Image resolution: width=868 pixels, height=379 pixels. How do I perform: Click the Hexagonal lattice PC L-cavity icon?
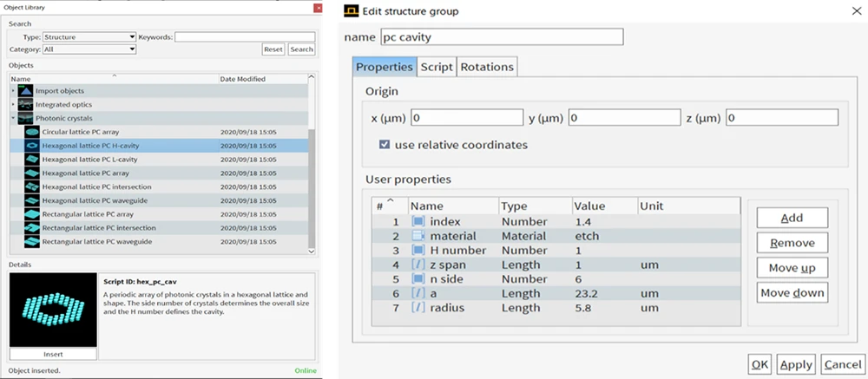(x=33, y=160)
